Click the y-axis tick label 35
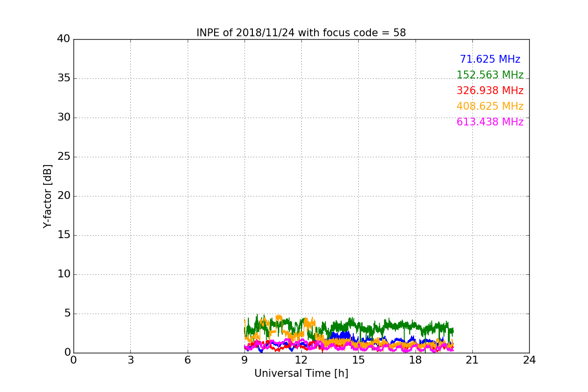This screenshot has width=588, height=392. tap(64, 78)
